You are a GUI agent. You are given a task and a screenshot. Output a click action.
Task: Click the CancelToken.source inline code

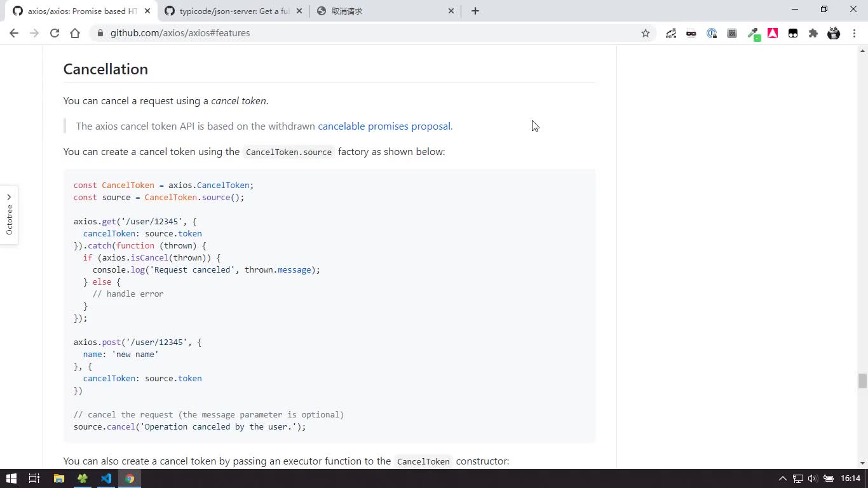tap(288, 152)
